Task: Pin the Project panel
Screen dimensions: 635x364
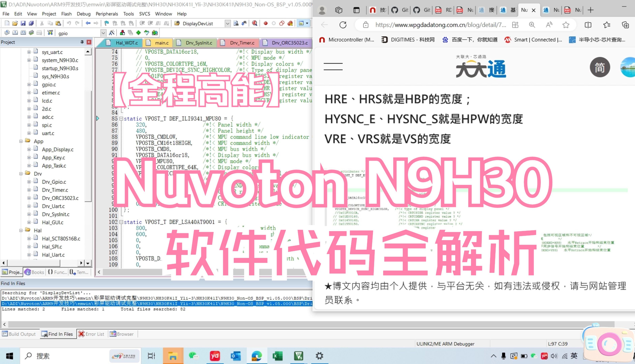Action: click(x=82, y=42)
